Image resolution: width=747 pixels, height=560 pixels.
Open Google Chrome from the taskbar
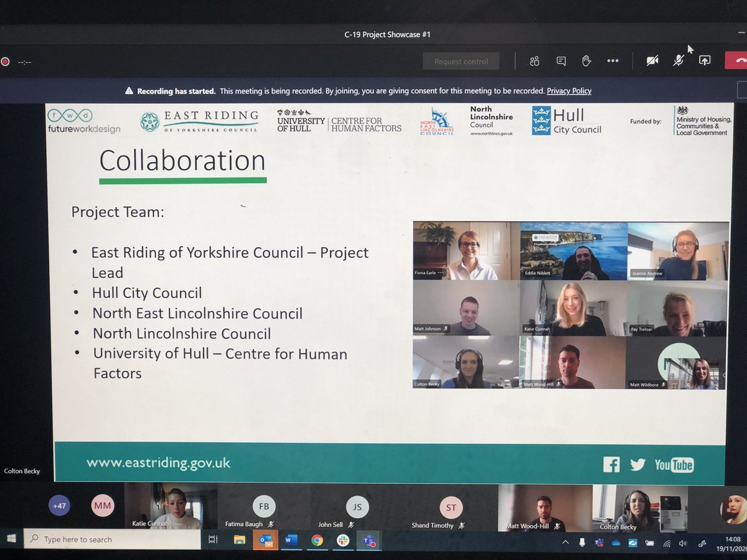317,541
